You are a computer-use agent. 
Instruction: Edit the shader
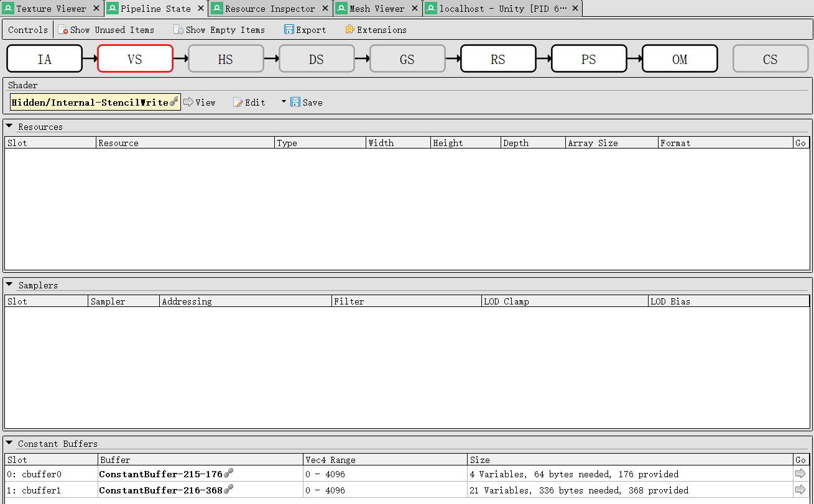point(249,103)
